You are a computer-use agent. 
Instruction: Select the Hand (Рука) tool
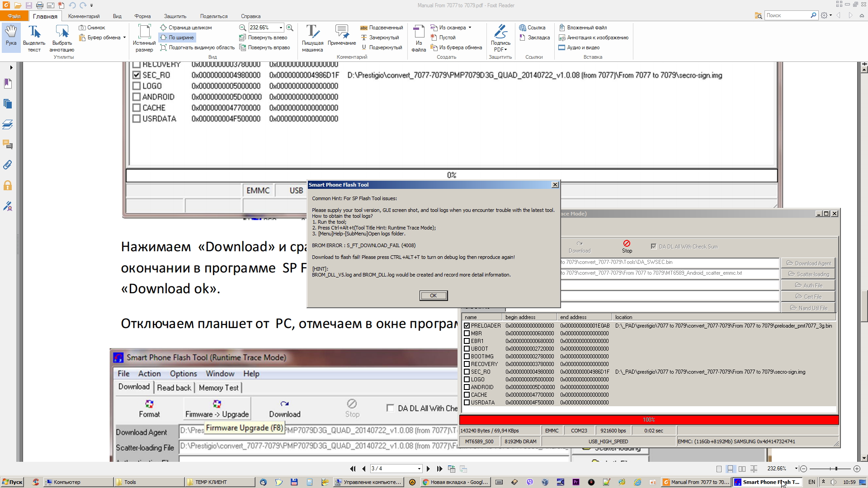[11, 36]
